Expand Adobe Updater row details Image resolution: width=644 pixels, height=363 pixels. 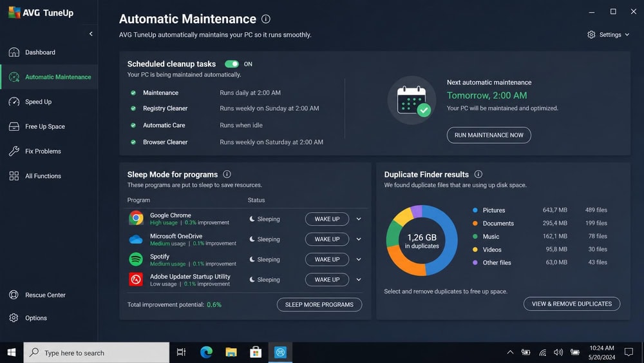[359, 280]
